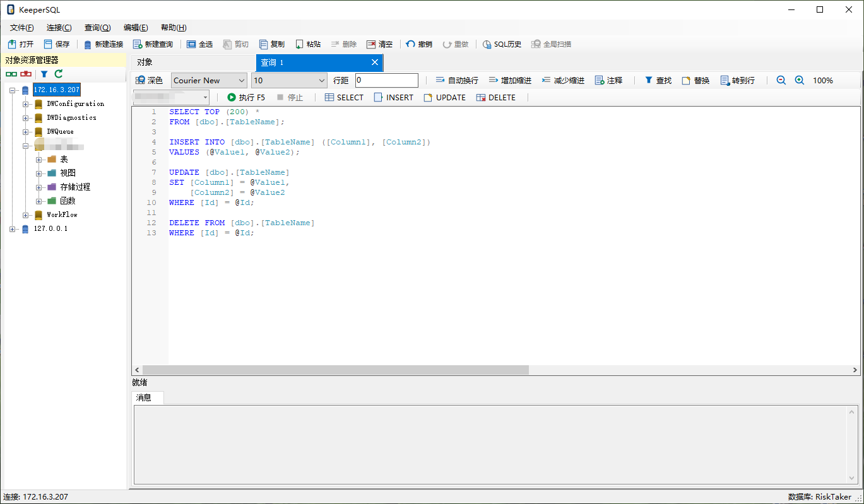Click the editor horizontal scrollbar thumb
This screenshot has width=864, height=504.
point(336,370)
